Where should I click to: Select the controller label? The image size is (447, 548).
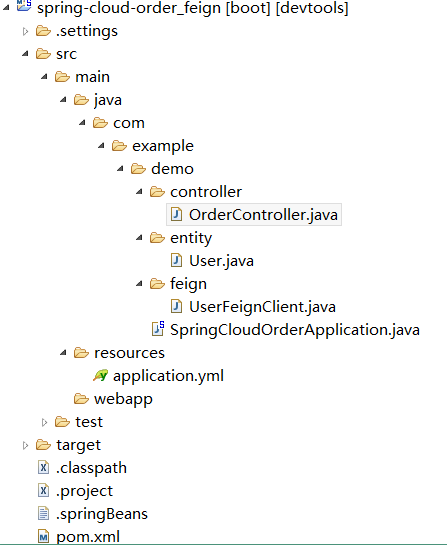click(206, 192)
